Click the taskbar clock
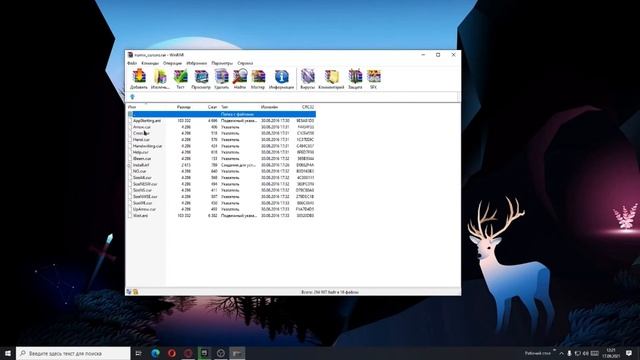Image resolution: width=640 pixels, height=360 pixels. coord(611,353)
